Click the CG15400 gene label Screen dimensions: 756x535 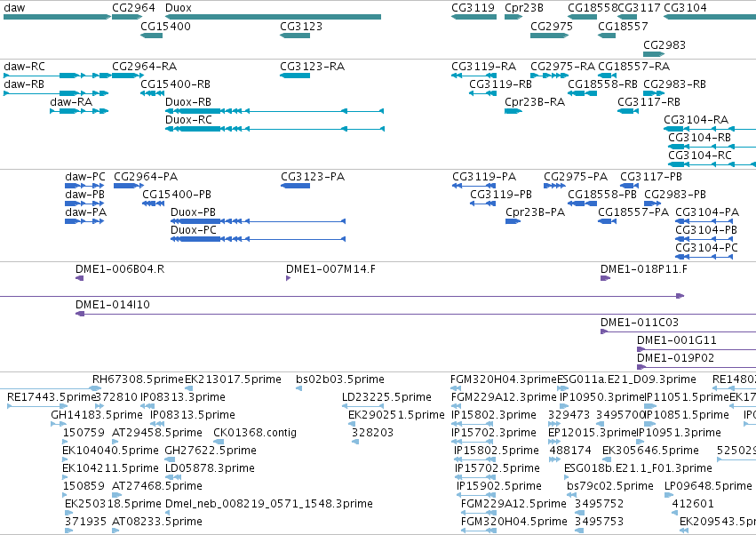165,27
